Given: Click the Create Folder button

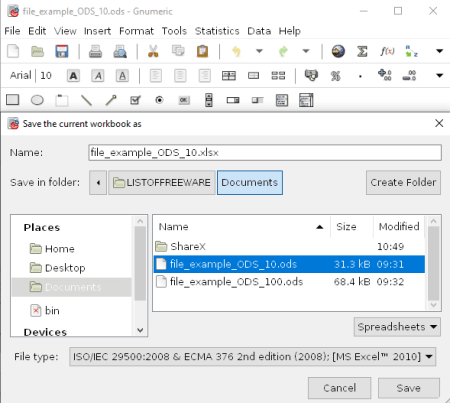Looking at the screenshot, I should 403,183.
